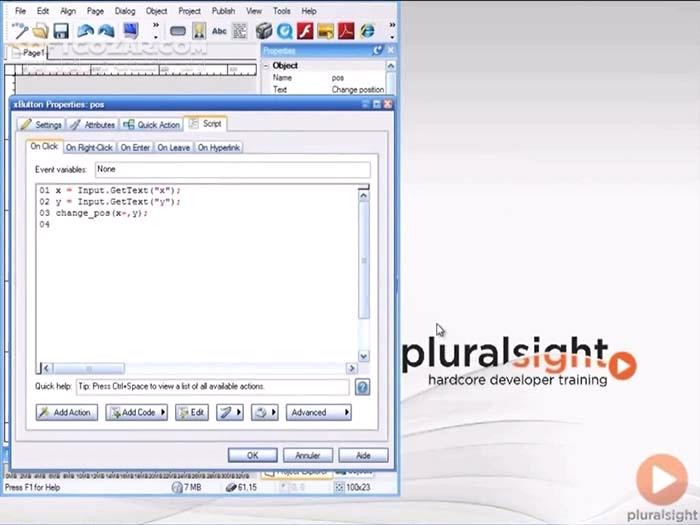This screenshot has width=700, height=525.
Task: Open the Help menu
Action: click(x=309, y=11)
